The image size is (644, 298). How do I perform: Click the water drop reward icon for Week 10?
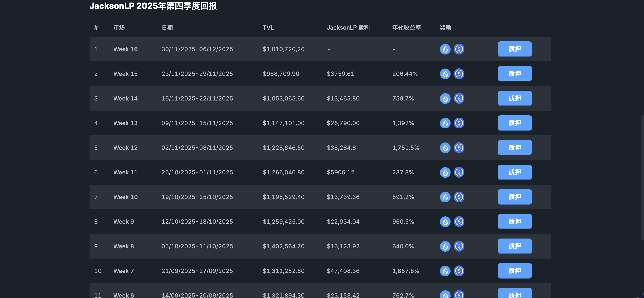445,197
